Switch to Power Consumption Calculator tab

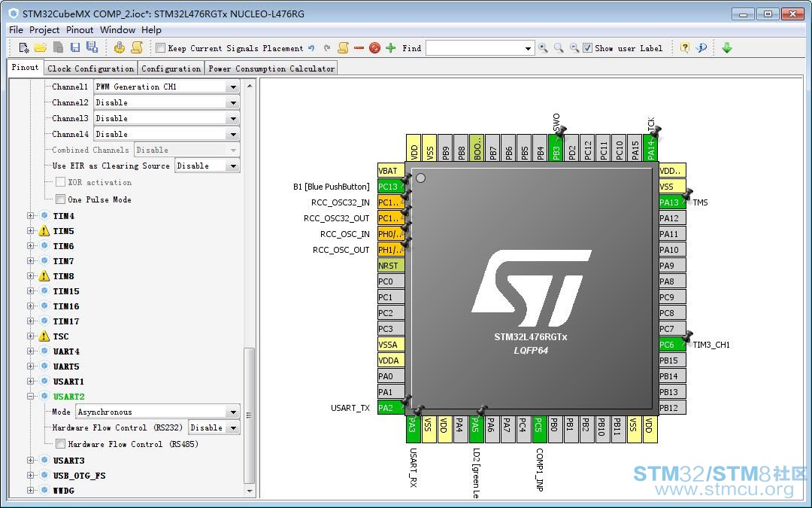(271, 68)
